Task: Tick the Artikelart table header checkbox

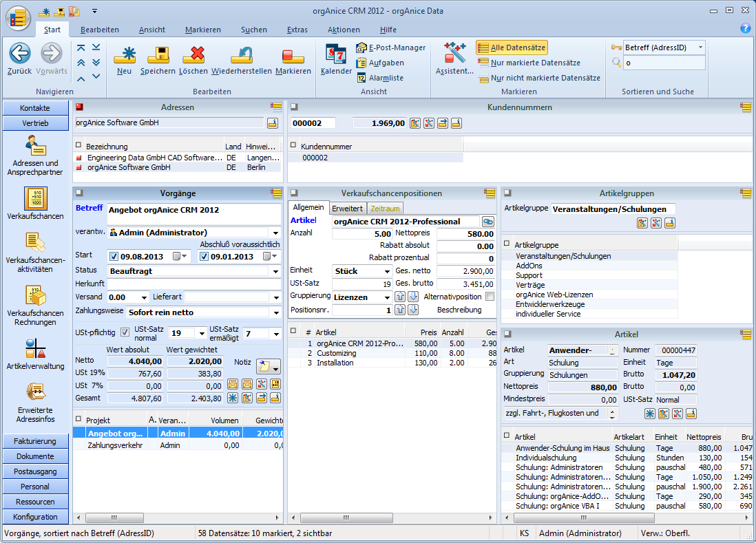Action: (507, 436)
